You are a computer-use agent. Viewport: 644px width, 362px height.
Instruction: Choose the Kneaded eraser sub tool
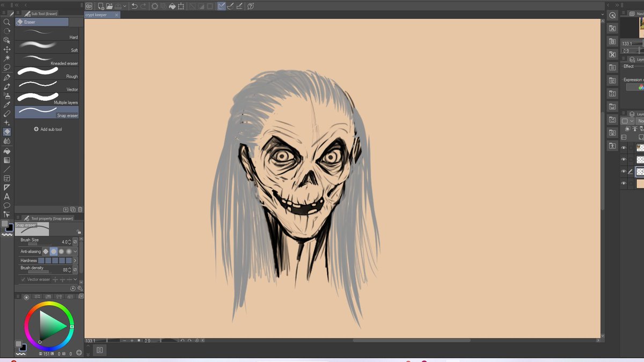point(47,60)
